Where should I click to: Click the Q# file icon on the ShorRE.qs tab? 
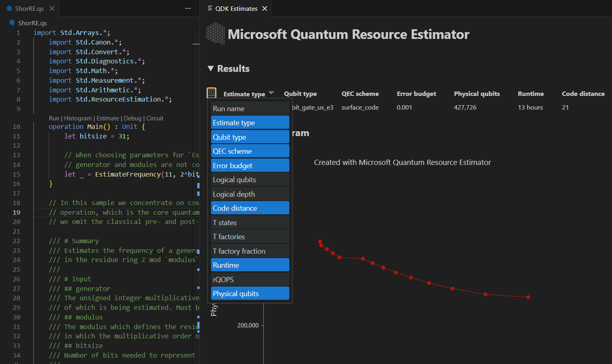pyautogui.click(x=9, y=8)
